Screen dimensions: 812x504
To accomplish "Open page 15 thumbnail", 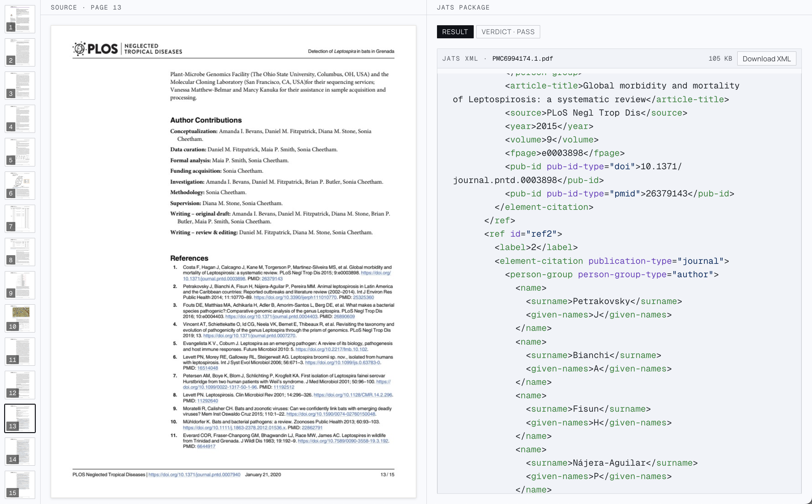I will point(20,485).
